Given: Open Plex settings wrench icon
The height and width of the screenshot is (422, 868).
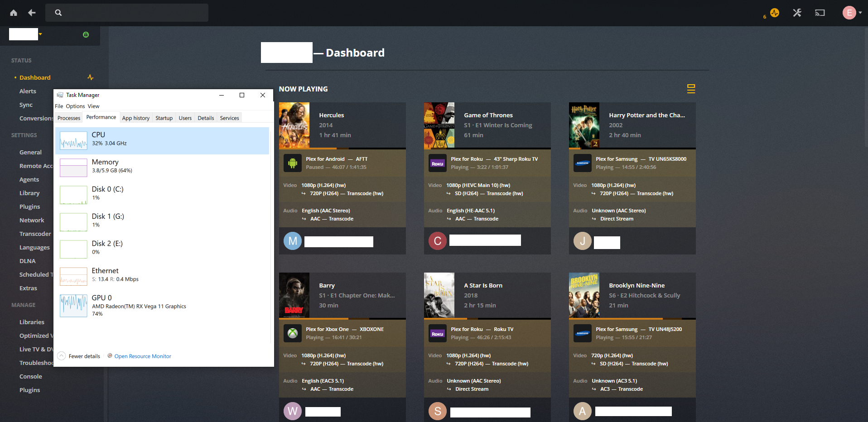Looking at the screenshot, I should tap(797, 13).
